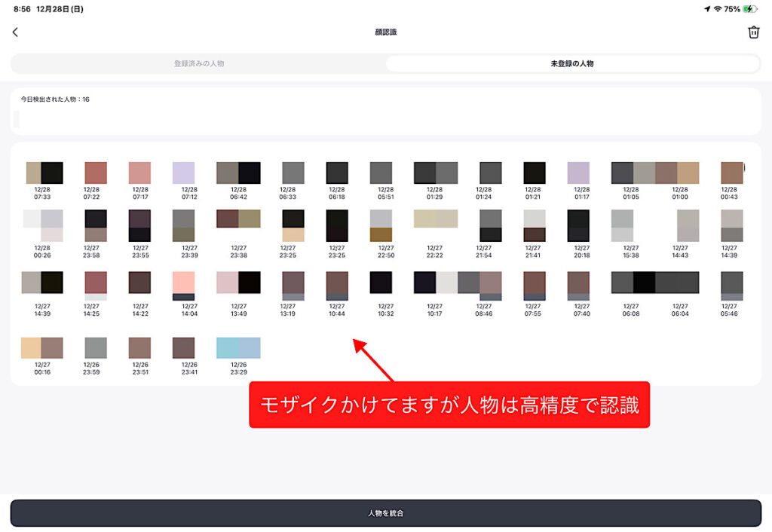This screenshot has width=772, height=532.
Task: Tap the light blue thumbnail dated 12/26 23:29
Action: pyautogui.click(x=238, y=348)
